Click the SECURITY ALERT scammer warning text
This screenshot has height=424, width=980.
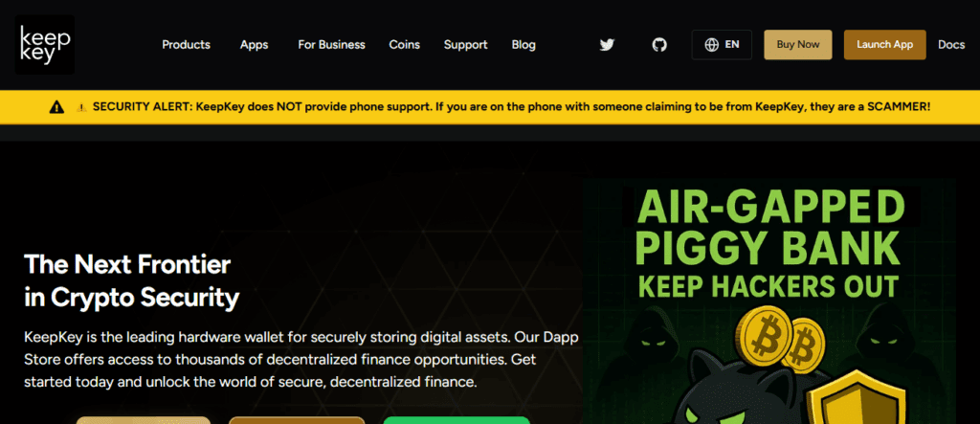coord(511,107)
